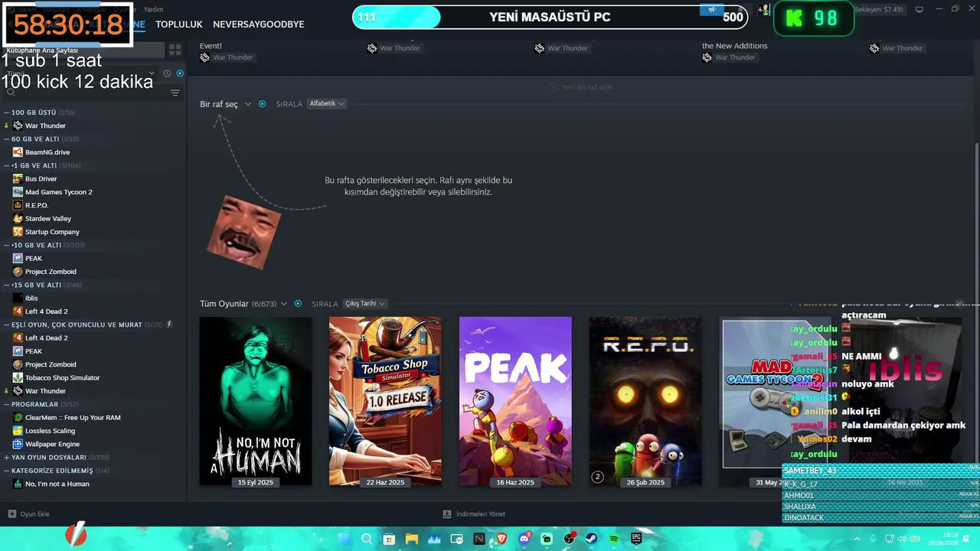Collapse the 10 GB VE ALTI category
This screenshot has width=980, height=551.
click(x=7, y=245)
